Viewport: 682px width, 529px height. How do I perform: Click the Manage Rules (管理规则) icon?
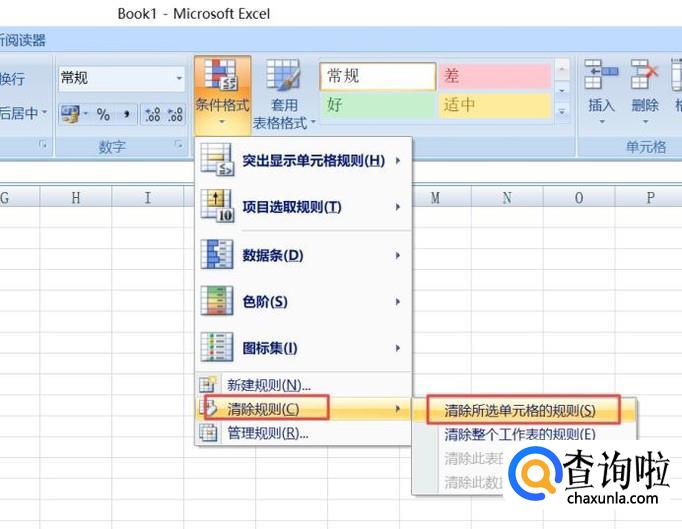pos(208,432)
